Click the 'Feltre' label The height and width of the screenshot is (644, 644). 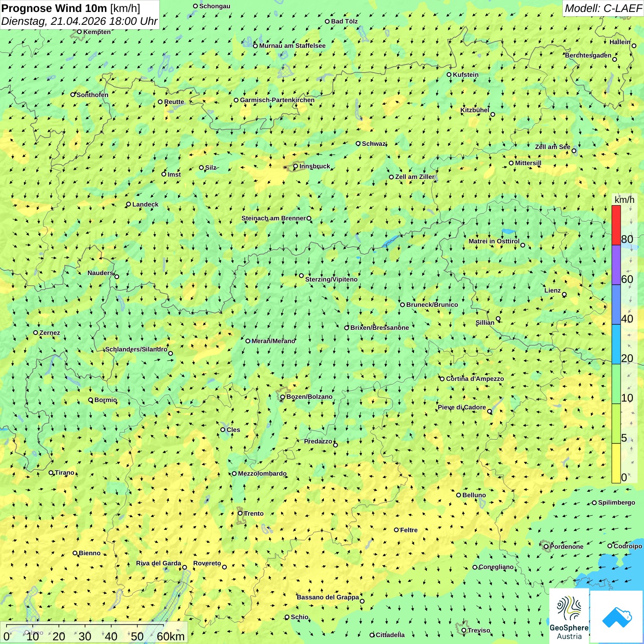coord(409,530)
